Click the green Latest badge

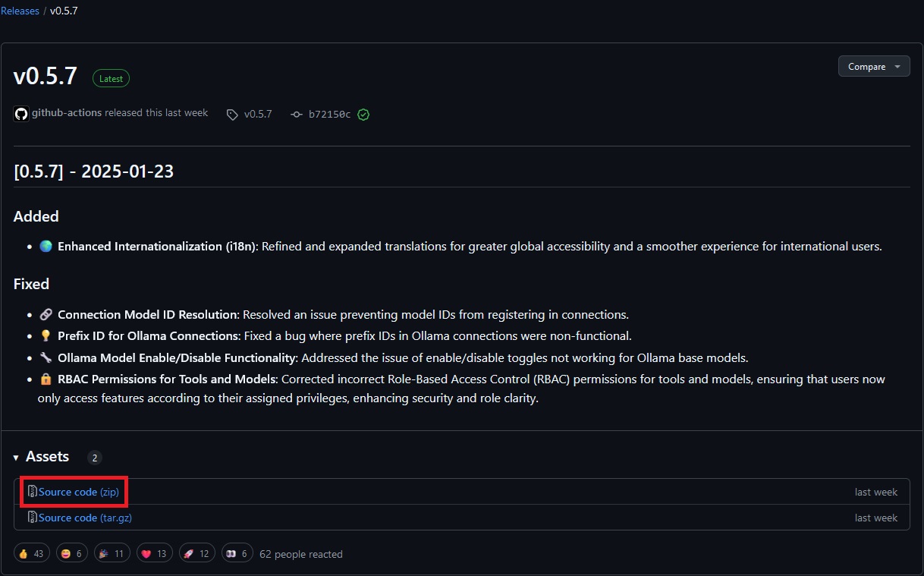tap(112, 78)
